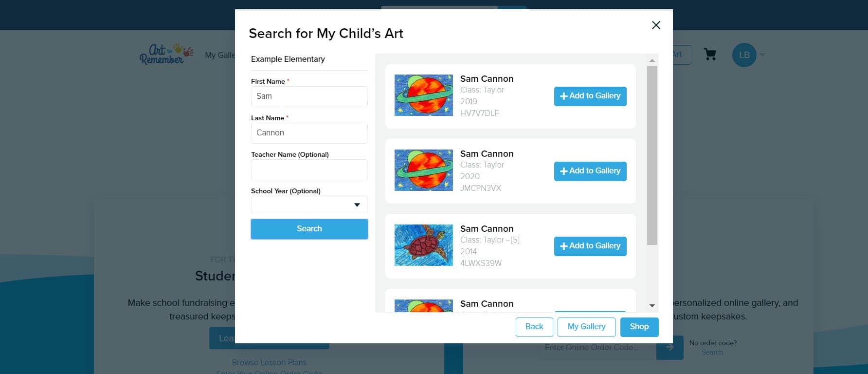
Task: Expand the account menu arrow beside LB
Action: point(762,55)
